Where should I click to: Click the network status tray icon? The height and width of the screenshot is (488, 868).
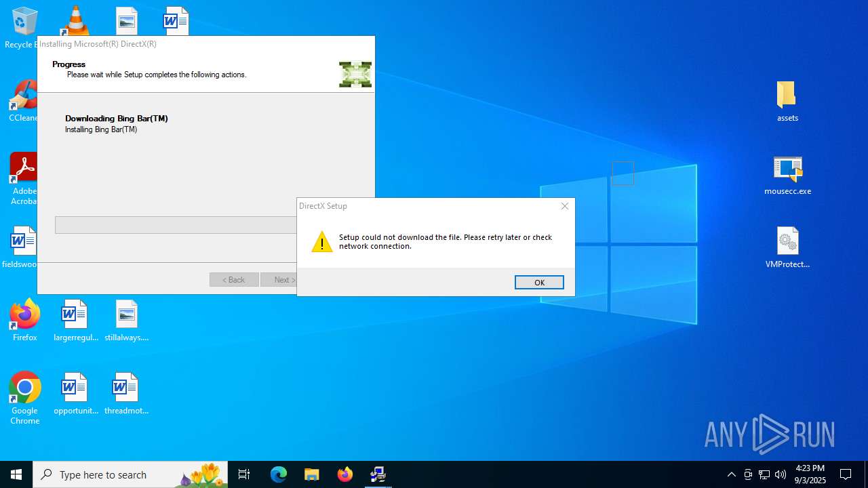tap(764, 474)
